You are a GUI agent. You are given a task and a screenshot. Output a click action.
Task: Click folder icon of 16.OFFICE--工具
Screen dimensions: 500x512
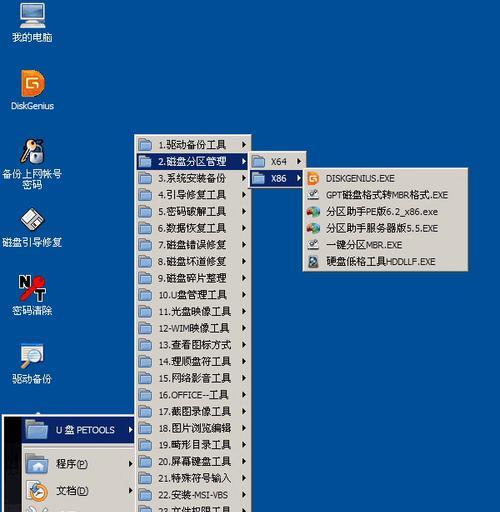click(x=145, y=395)
